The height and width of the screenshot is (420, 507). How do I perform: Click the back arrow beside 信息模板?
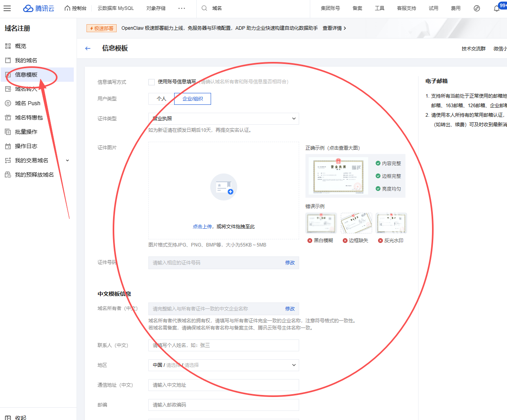point(88,48)
